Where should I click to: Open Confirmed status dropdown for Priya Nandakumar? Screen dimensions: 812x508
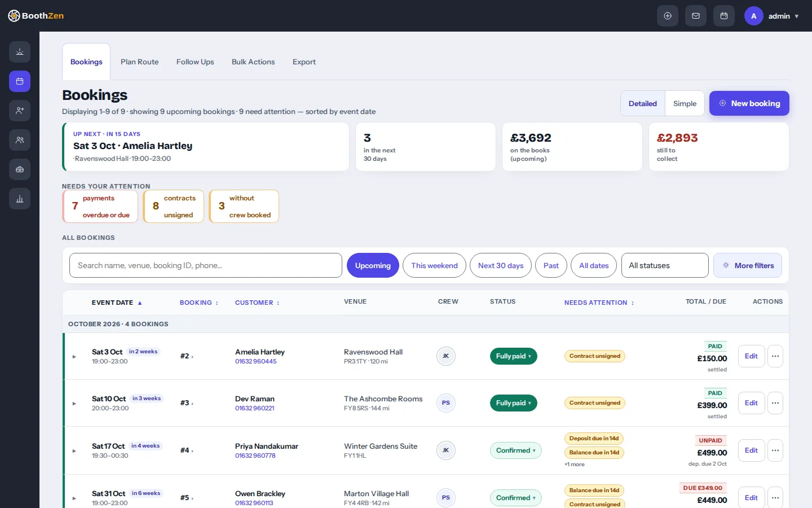(516, 450)
